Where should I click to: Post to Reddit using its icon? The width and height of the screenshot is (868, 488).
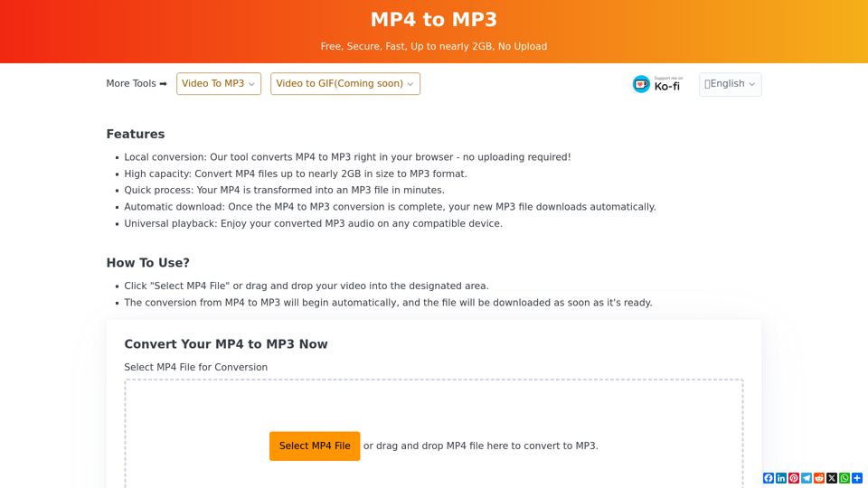click(819, 478)
